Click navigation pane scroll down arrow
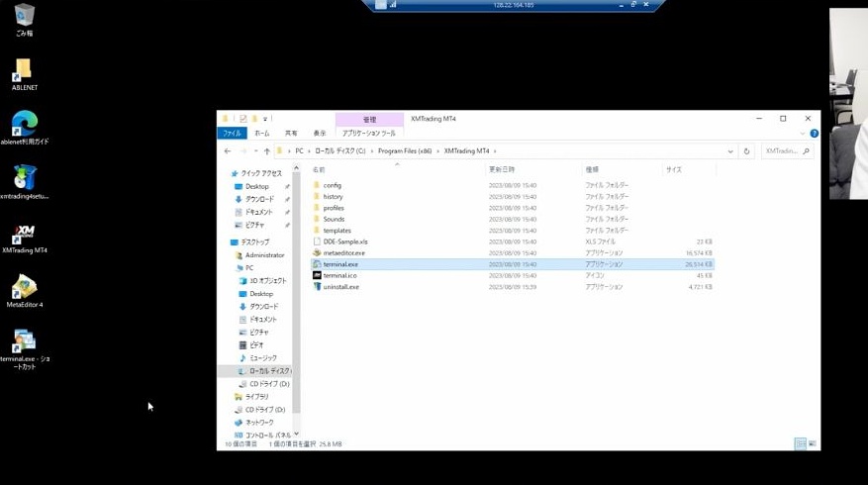Image resolution: width=868 pixels, height=485 pixels. pos(296,434)
